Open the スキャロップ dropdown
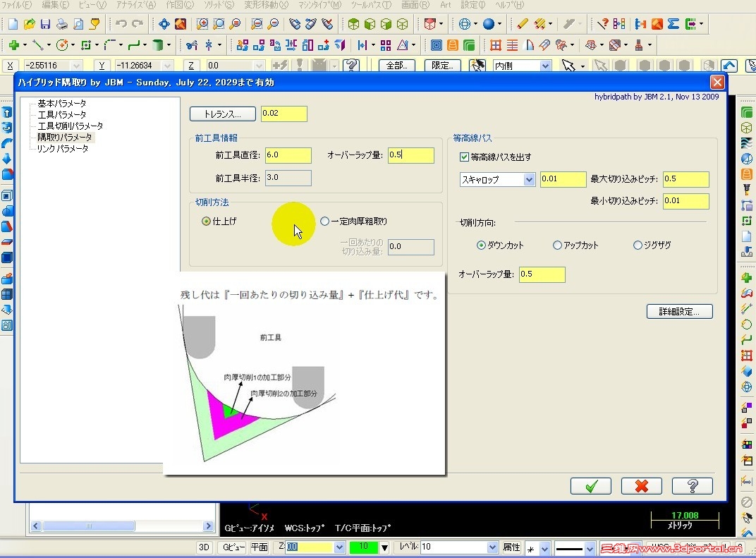The height and width of the screenshot is (558, 756). click(x=529, y=180)
